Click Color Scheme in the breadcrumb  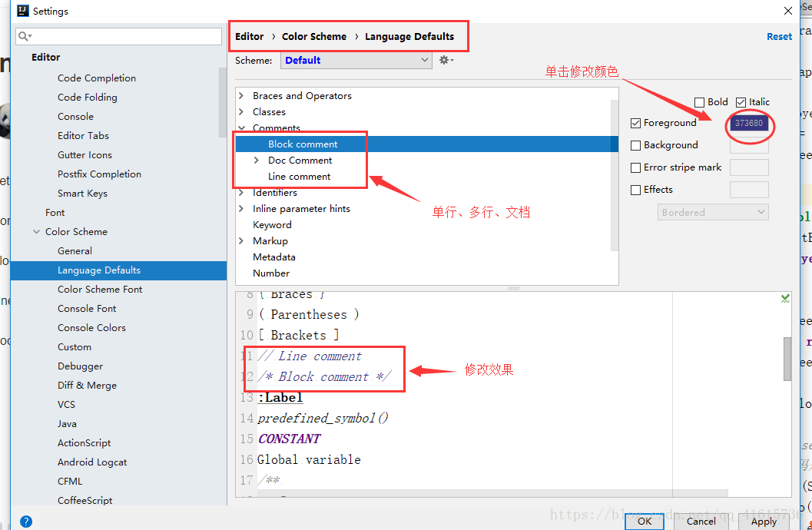click(x=314, y=37)
